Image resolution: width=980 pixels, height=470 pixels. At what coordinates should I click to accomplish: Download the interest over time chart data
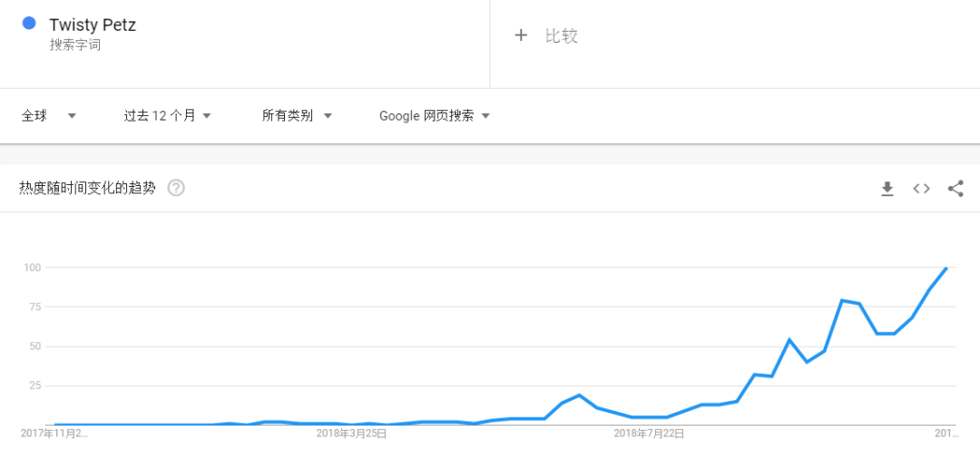pos(887,189)
